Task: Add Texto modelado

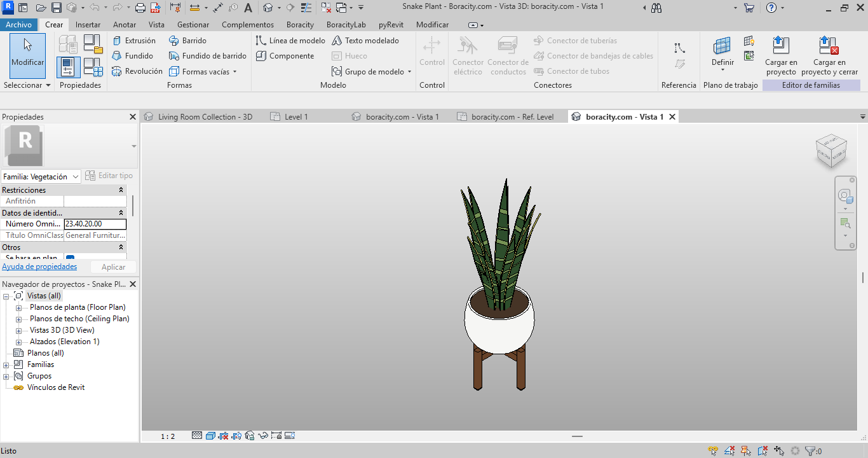Action: [x=366, y=41]
